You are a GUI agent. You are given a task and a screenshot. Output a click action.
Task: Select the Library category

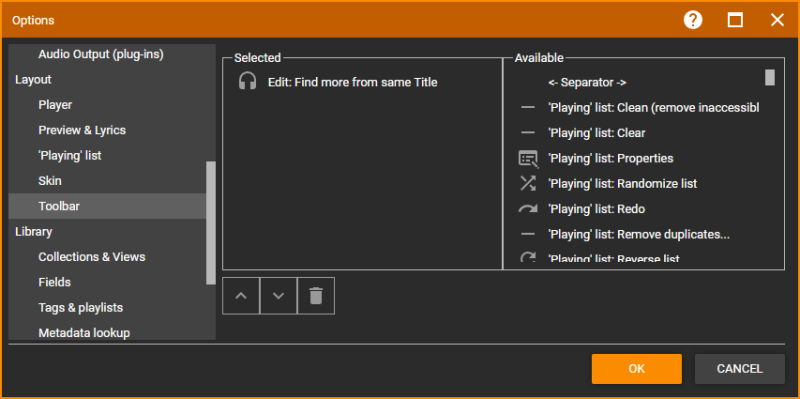[34, 232]
